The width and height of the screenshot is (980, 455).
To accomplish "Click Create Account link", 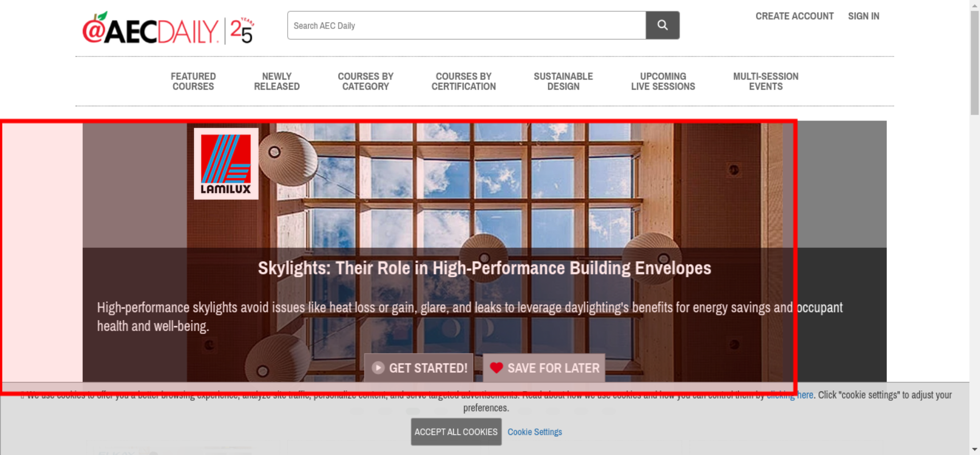I will pyautogui.click(x=794, y=16).
